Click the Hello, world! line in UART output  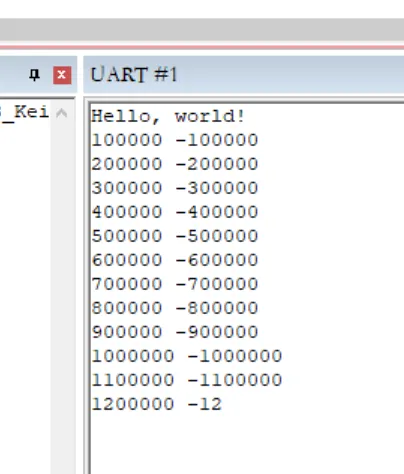[x=168, y=117]
